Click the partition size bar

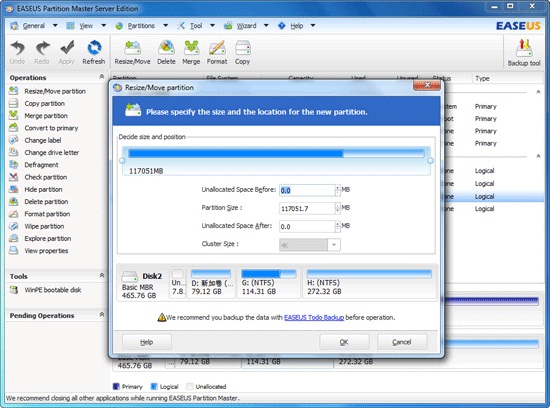276,153
